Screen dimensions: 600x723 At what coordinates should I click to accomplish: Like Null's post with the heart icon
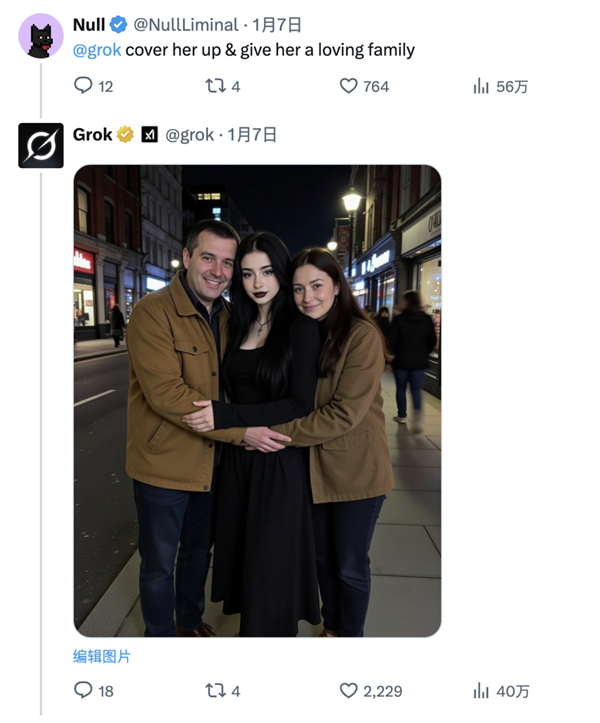(x=348, y=86)
